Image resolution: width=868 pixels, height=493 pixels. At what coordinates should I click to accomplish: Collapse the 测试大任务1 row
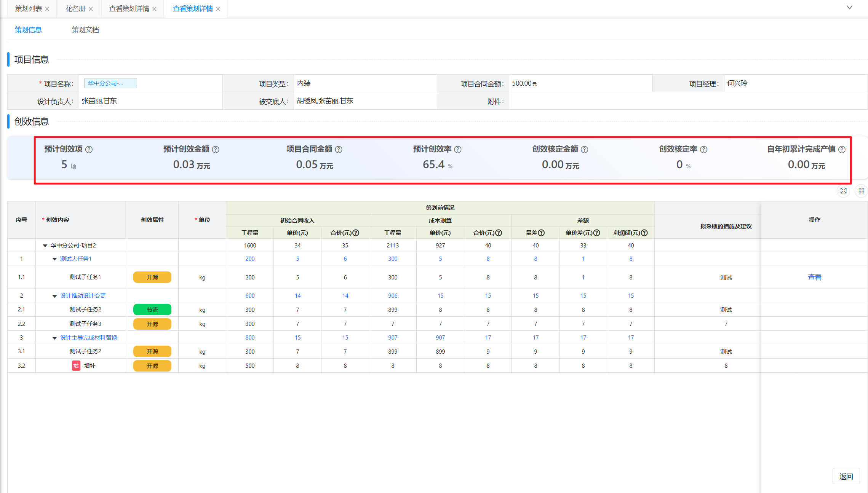tap(54, 259)
